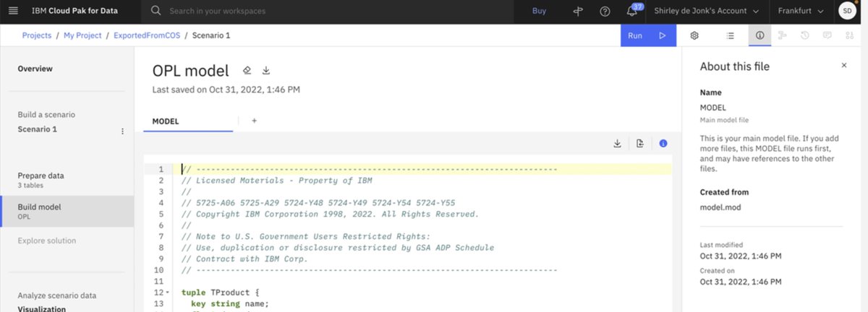The height and width of the screenshot is (312, 868).
Task: Click 'Licensed Materials - Property of IBM' line
Action: [276, 181]
